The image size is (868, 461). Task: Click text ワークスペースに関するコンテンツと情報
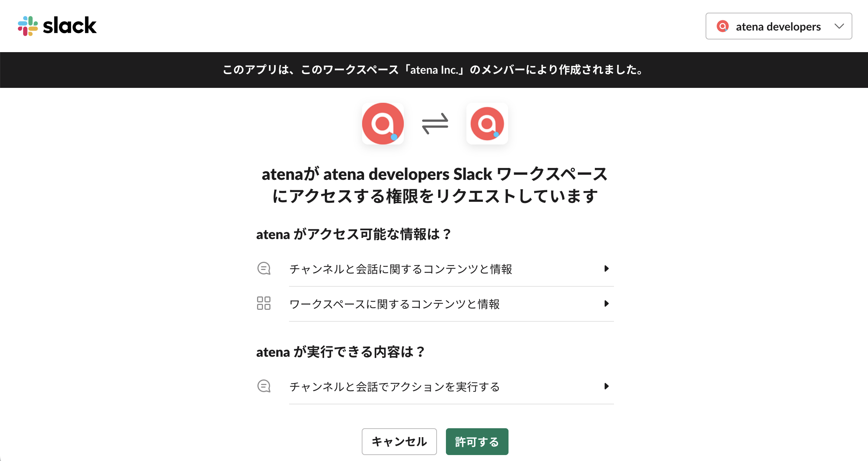pyautogui.click(x=395, y=304)
